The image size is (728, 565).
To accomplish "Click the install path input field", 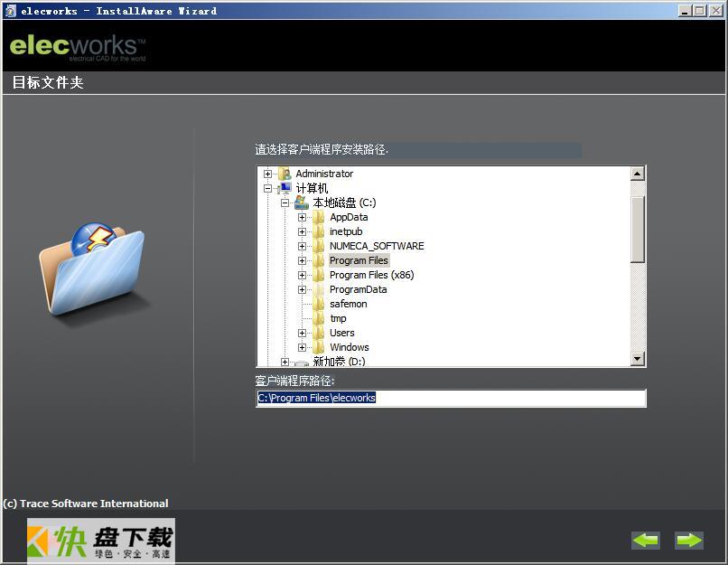I will click(451, 398).
